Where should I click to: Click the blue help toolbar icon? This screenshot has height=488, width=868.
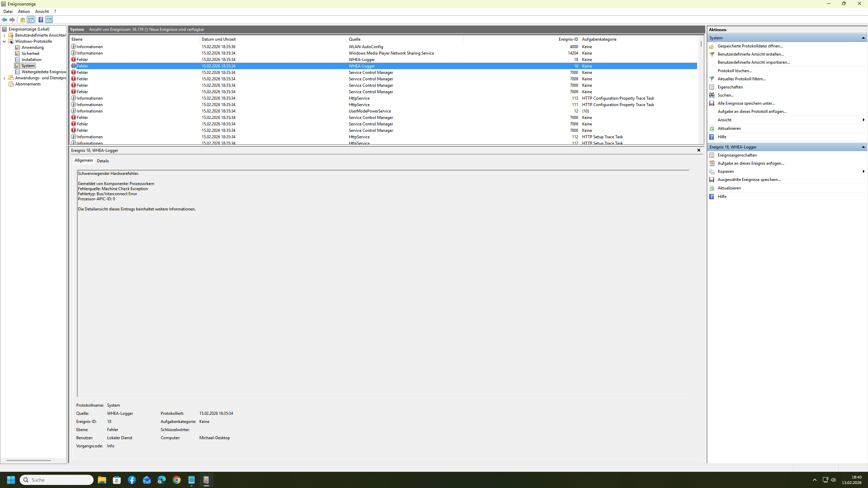(x=41, y=20)
